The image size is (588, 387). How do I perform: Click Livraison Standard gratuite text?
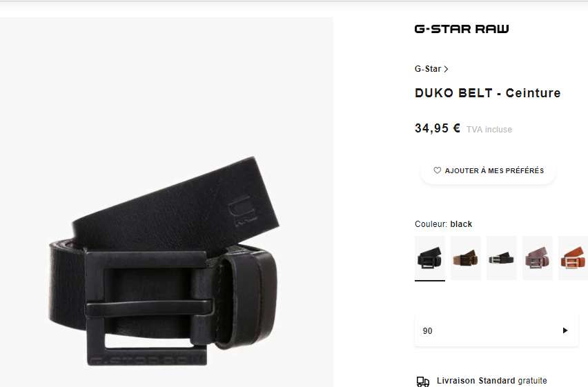491,381
